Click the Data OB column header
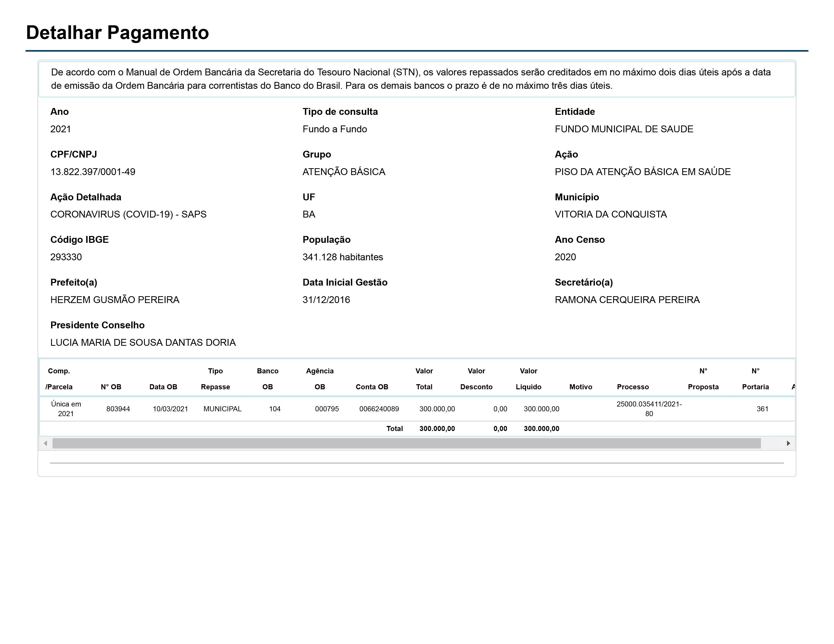 163,387
